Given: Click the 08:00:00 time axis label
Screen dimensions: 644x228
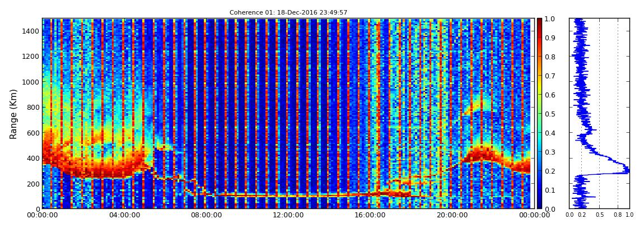Looking at the screenshot, I should [205, 215].
